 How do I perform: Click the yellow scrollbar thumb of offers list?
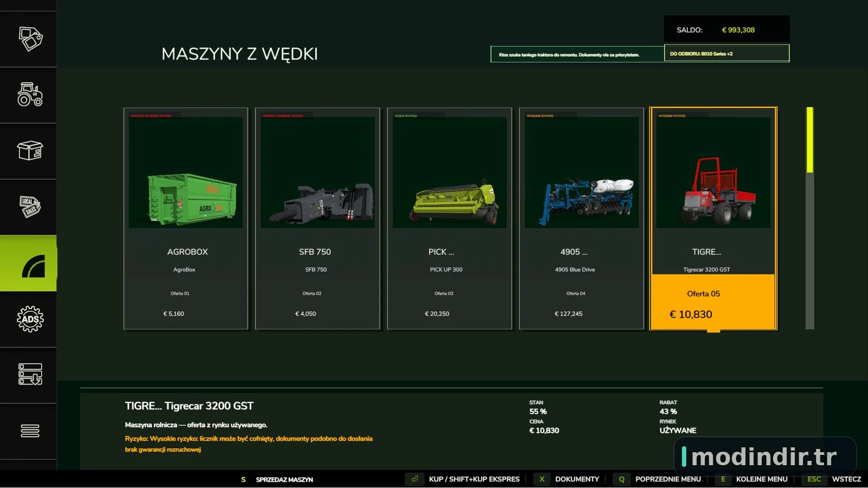(x=810, y=140)
